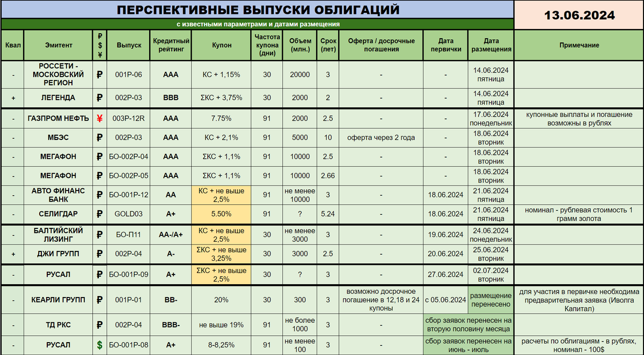Select the red yen symbol for ГАЗПРОМ НЕФТЬ
644x355 pixels.
click(x=99, y=119)
